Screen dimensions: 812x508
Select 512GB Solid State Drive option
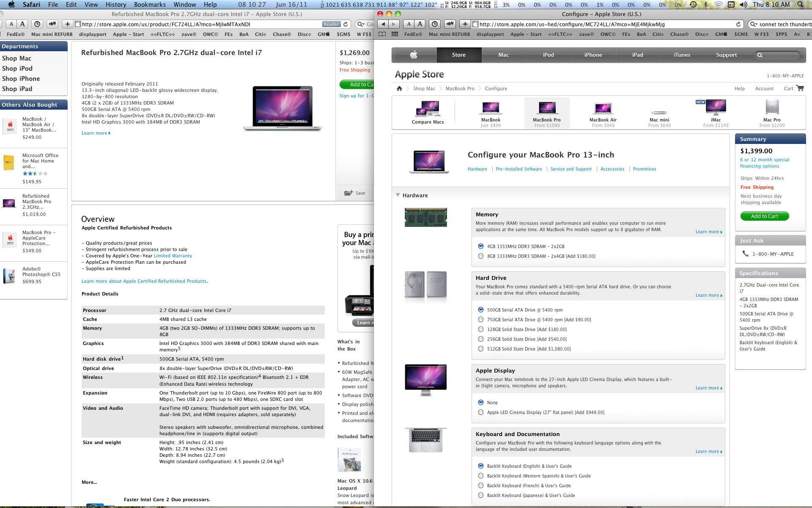[481, 348]
